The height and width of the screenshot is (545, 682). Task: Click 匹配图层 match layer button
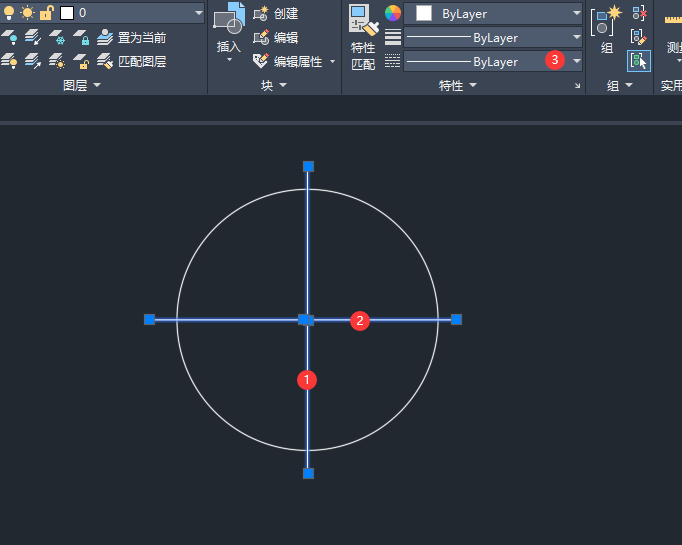pyautogui.click(x=132, y=61)
